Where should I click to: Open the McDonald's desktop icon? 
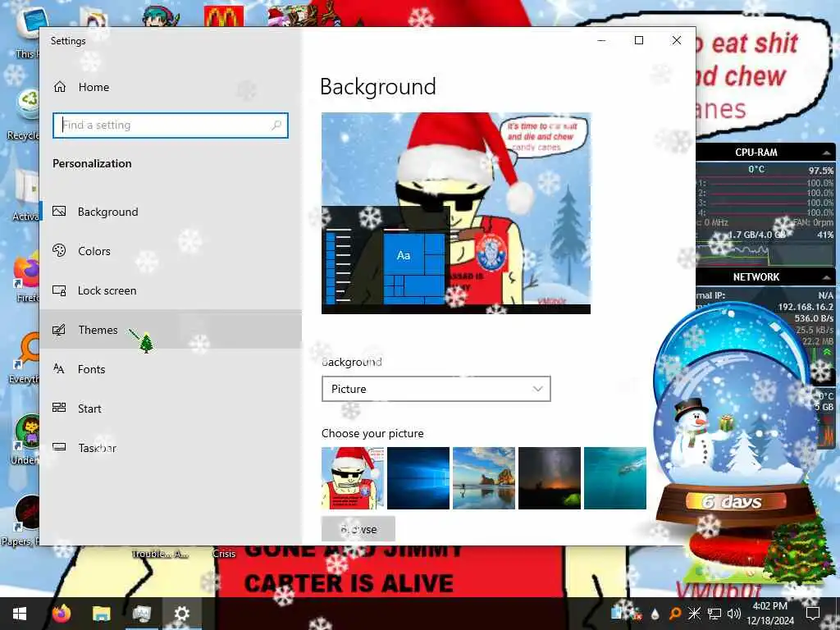point(224,16)
